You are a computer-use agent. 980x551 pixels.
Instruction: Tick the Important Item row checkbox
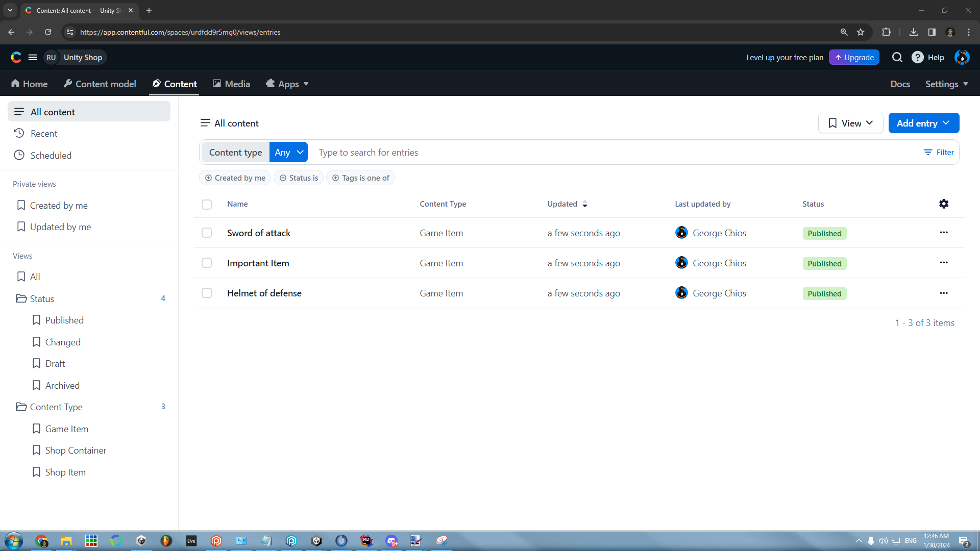click(x=207, y=263)
